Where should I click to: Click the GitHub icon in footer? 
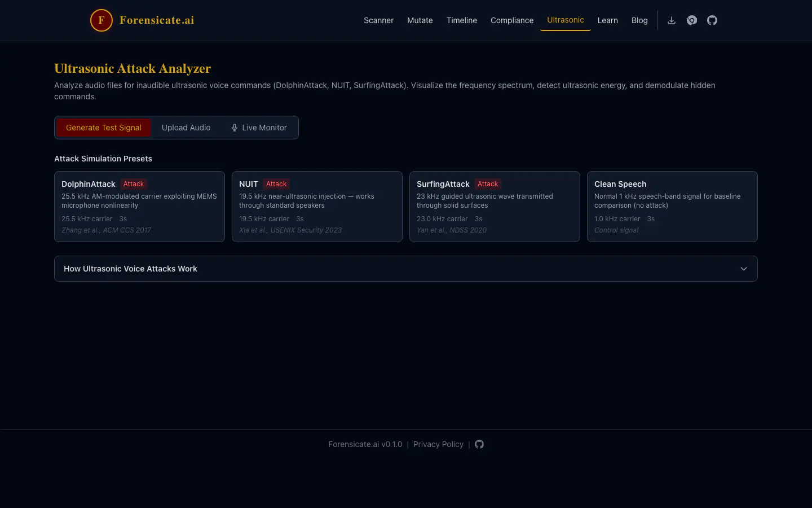tap(479, 444)
